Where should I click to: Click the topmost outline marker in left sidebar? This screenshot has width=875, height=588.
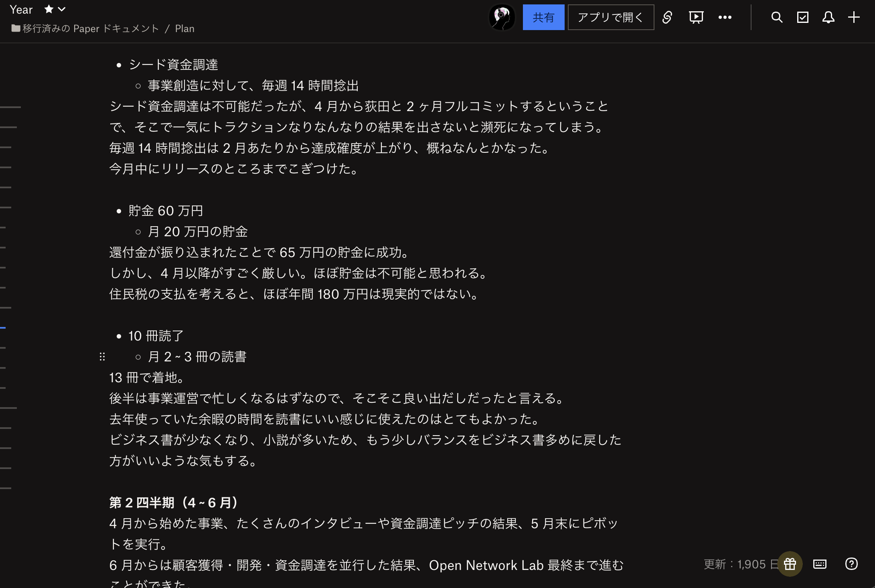[x=10, y=107]
